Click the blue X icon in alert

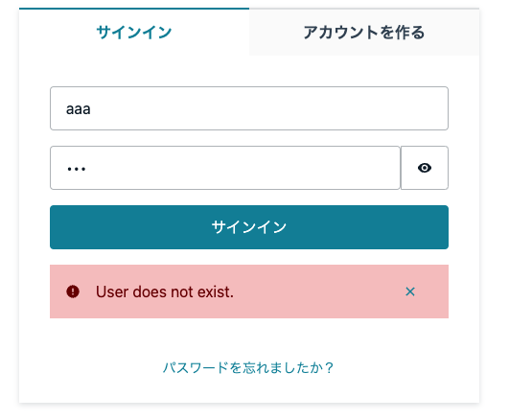[x=410, y=292]
